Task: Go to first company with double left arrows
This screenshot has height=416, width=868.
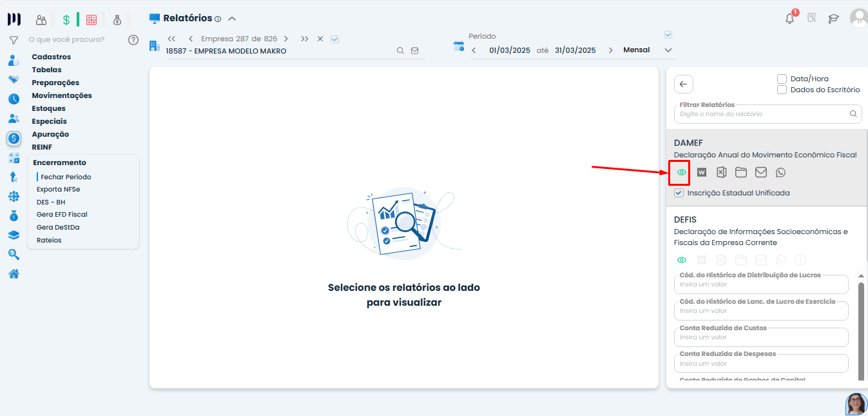Action: tap(171, 39)
